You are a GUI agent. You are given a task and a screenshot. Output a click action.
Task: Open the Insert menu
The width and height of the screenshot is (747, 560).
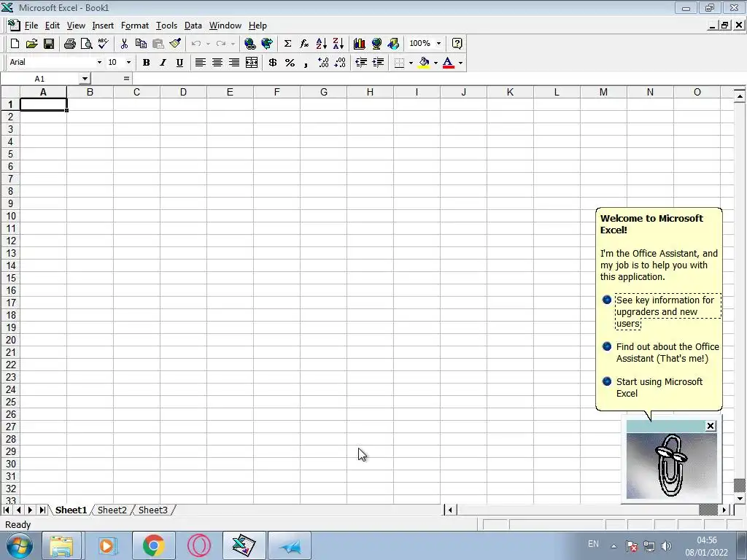pos(103,26)
